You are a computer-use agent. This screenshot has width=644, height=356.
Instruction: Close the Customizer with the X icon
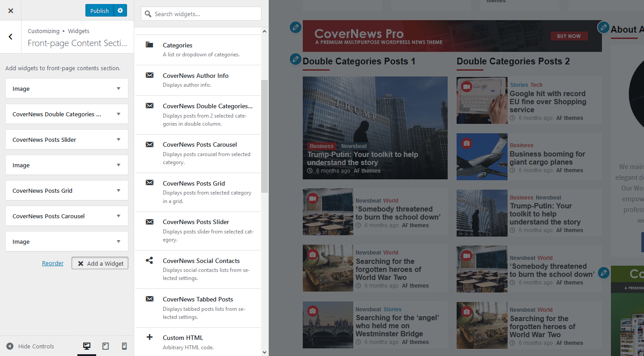tap(11, 10)
